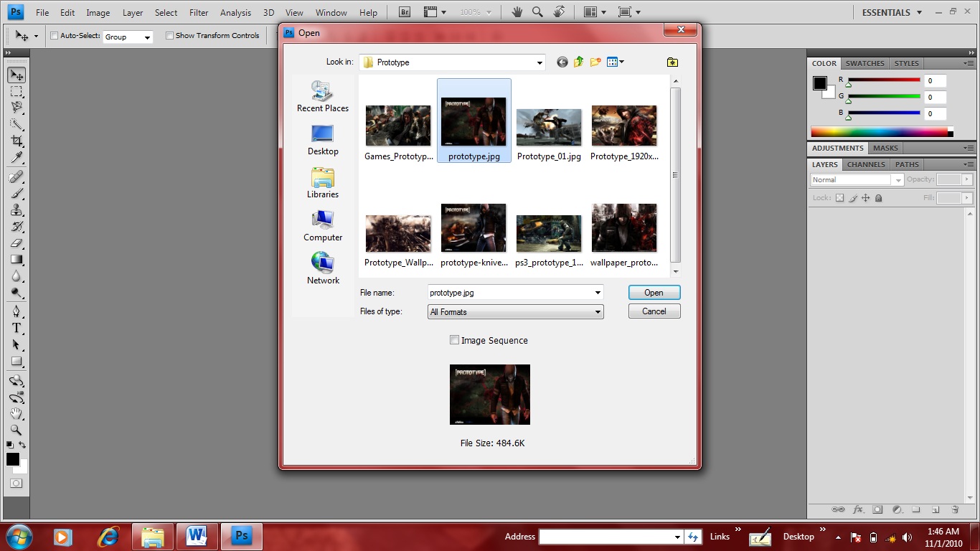Expand the ESSENTIALS workspace switcher
The width and height of the screenshot is (980, 551).
pos(890,12)
